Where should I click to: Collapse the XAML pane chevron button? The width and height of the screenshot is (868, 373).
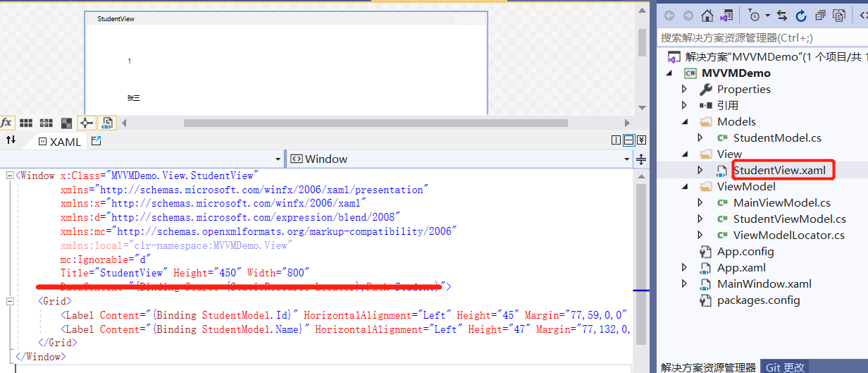click(x=641, y=140)
